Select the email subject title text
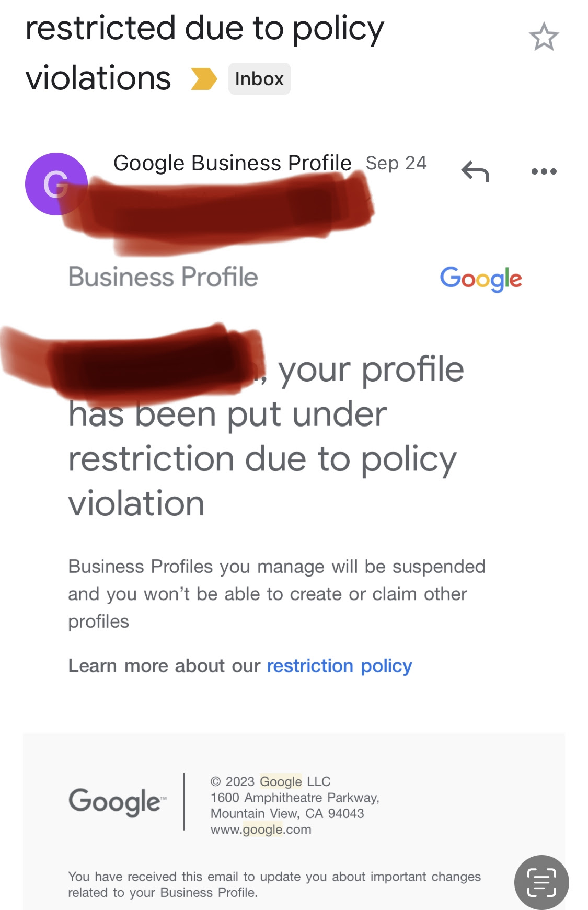 click(204, 53)
